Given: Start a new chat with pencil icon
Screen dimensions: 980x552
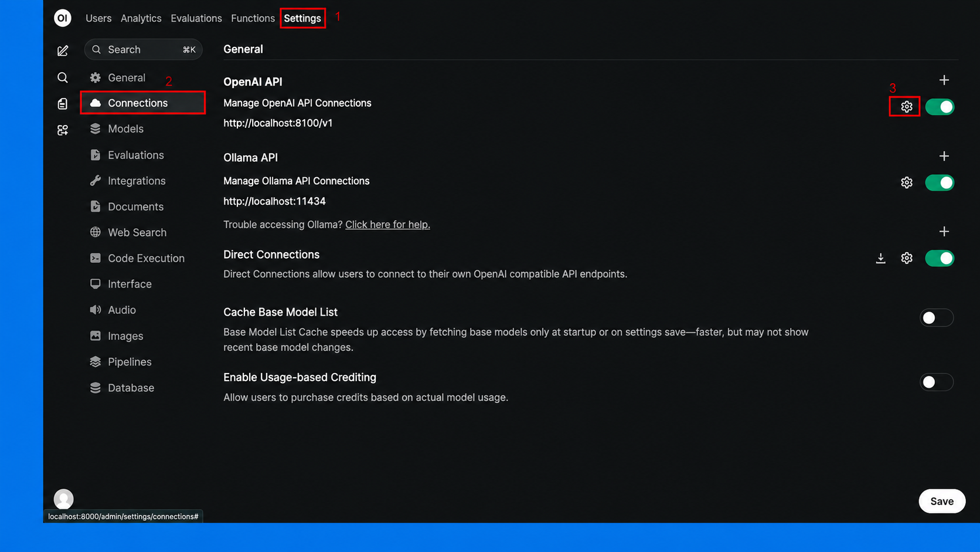Looking at the screenshot, I should click(x=63, y=51).
